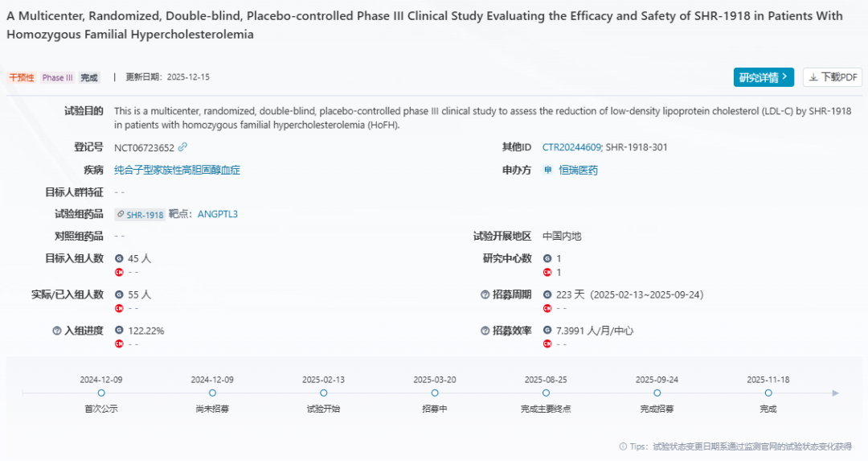Image resolution: width=868 pixels, height=461 pixels.
Task: Open disease link 纯合子型家族性高胆固醇血症
Action: pyautogui.click(x=177, y=170)
